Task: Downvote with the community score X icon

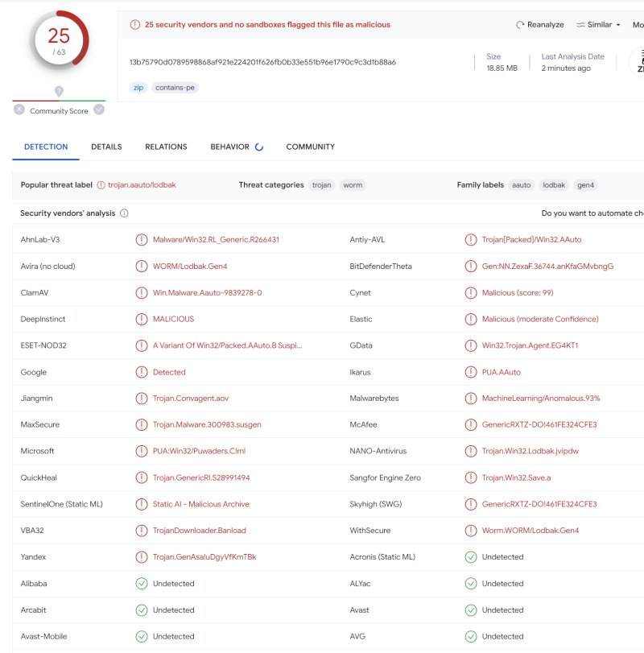Action: click(19, 110)
